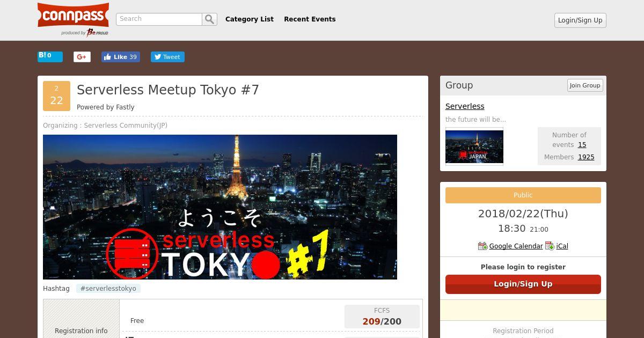The image size is (644, 338).
Task: Click the Facebook Like button
Action: click(121, 57)
